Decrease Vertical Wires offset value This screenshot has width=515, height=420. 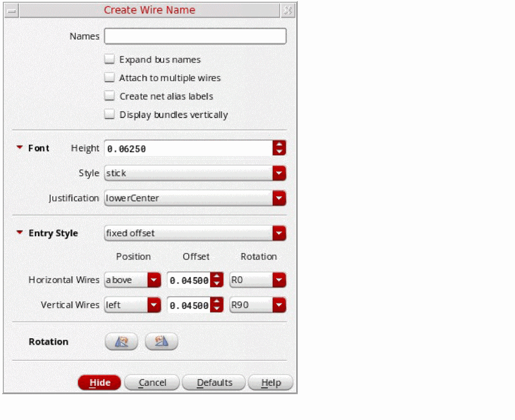[217, 309]
